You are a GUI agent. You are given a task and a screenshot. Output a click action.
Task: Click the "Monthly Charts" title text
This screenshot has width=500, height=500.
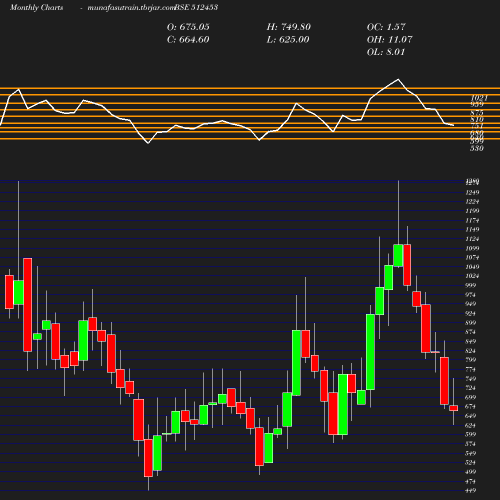[37, 7]
